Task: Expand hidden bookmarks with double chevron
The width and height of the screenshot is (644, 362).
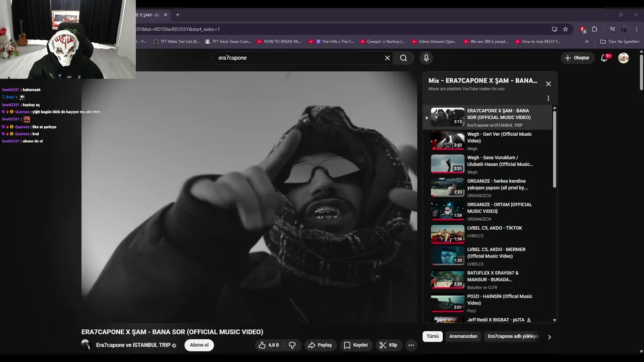Action: click(587, 42)
